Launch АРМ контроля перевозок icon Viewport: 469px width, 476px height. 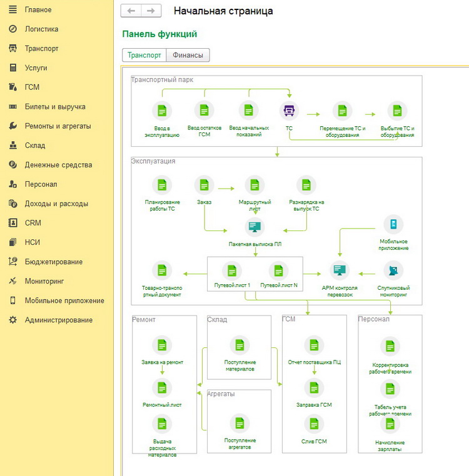coord(340,270)
